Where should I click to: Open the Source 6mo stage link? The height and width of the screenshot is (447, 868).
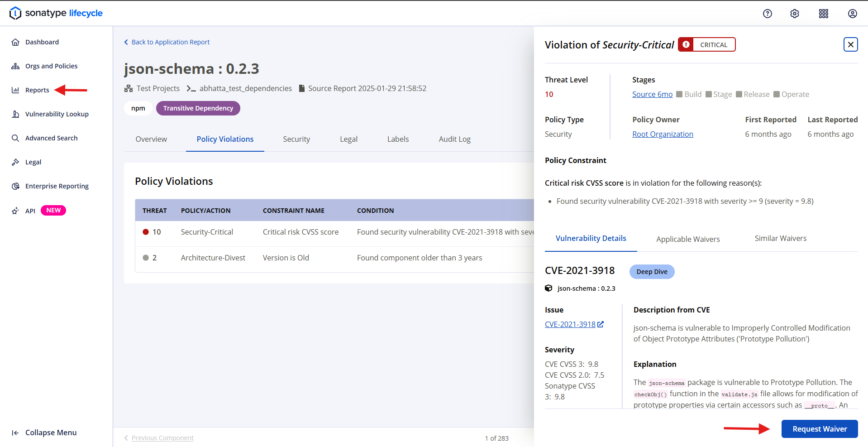click(652, 94)
